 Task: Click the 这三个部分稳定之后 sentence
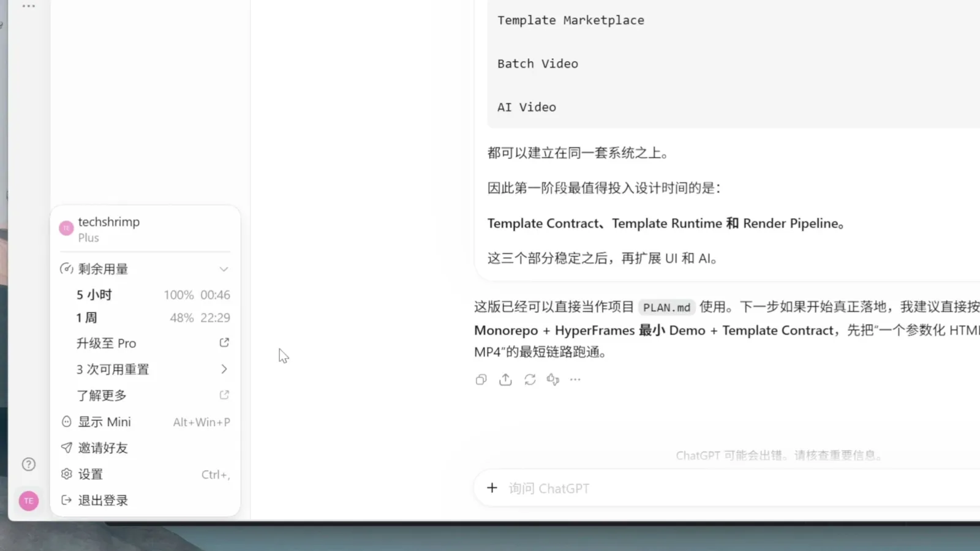pyautogui.click(x=603, y=258)
